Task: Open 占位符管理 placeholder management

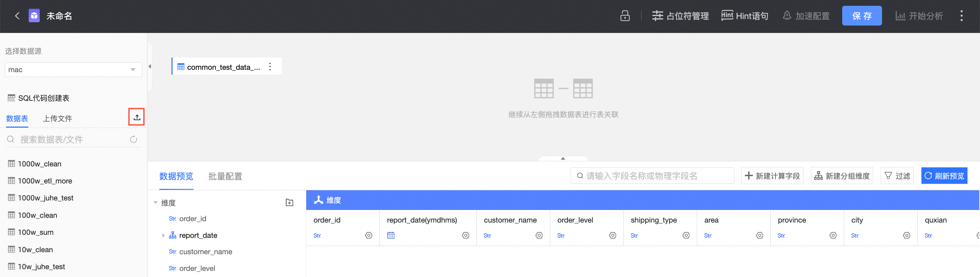Action: click(680, 16)
